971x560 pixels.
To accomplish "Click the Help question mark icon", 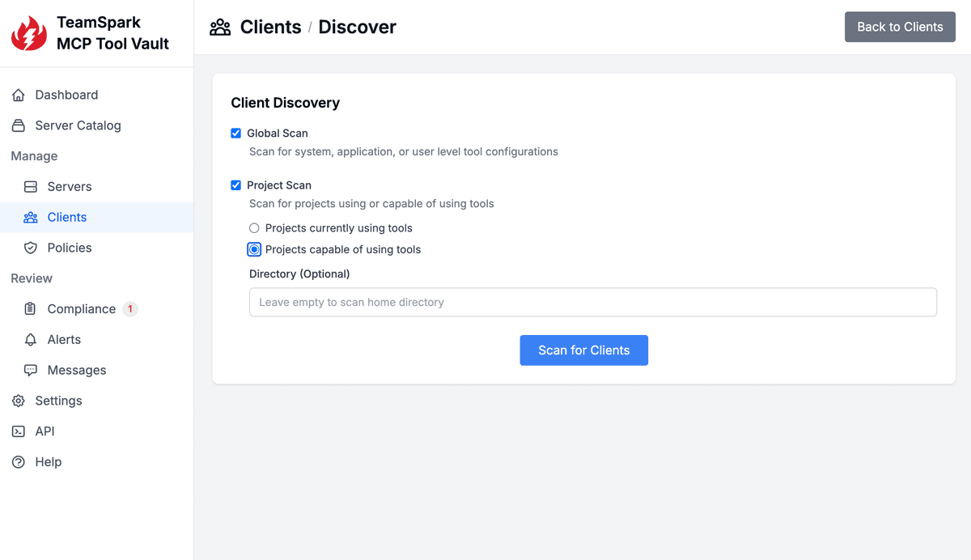I will pyautogui.click(x=19, y=462).
